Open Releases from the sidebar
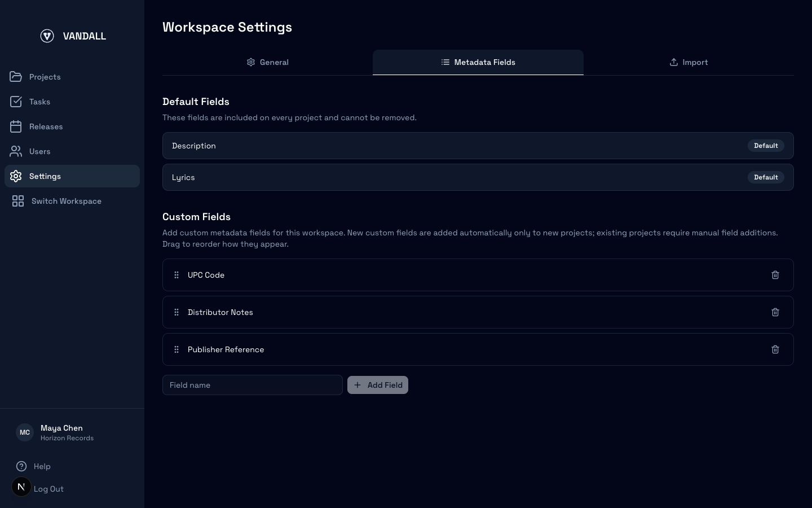 tap(72, 126)
